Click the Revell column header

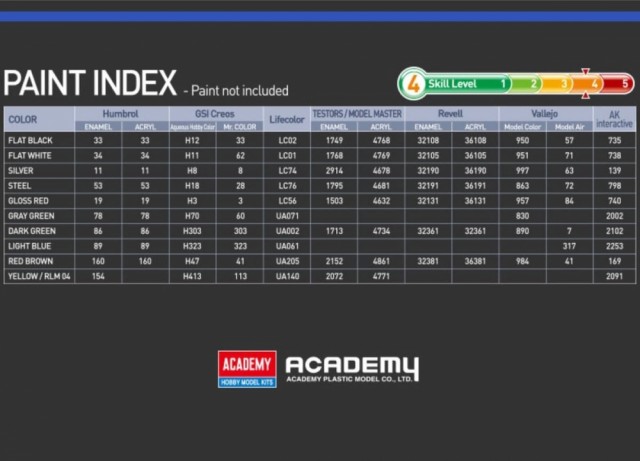(451, 114)
